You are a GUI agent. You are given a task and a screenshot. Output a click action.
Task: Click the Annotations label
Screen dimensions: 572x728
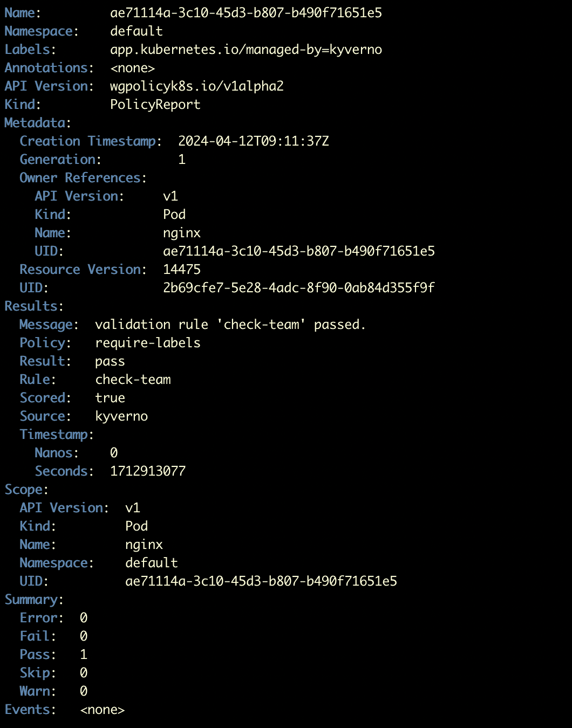click(x=49, y=68)
